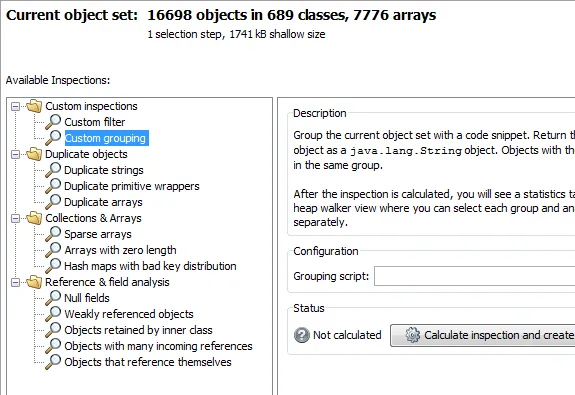Click the Custom inspections folder icon
This screenshot has height=395, width=575.
(34, 106)
